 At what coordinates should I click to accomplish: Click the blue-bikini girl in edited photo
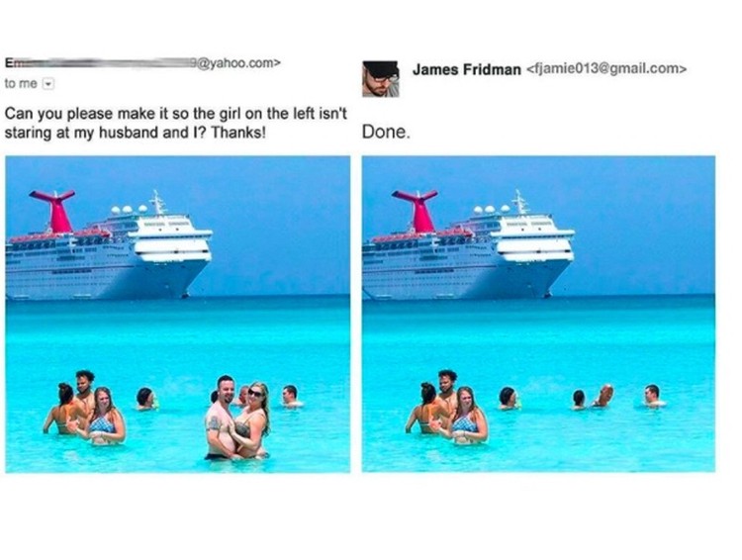click(x=469, y=416)
